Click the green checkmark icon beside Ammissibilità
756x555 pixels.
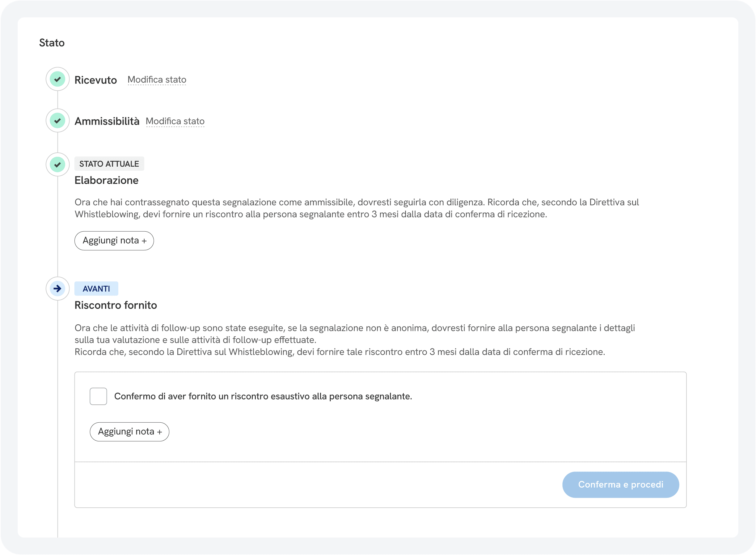click(57, 121)
